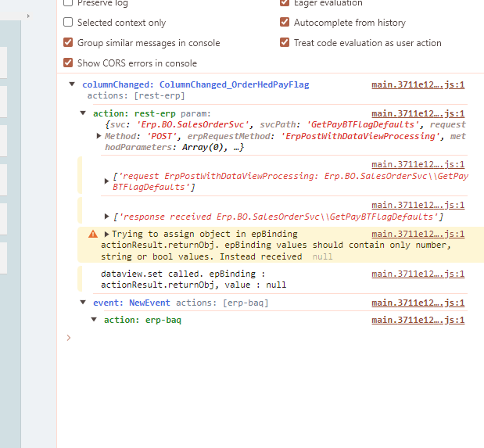Click the greyed null value in warning

tap(322, 256)
